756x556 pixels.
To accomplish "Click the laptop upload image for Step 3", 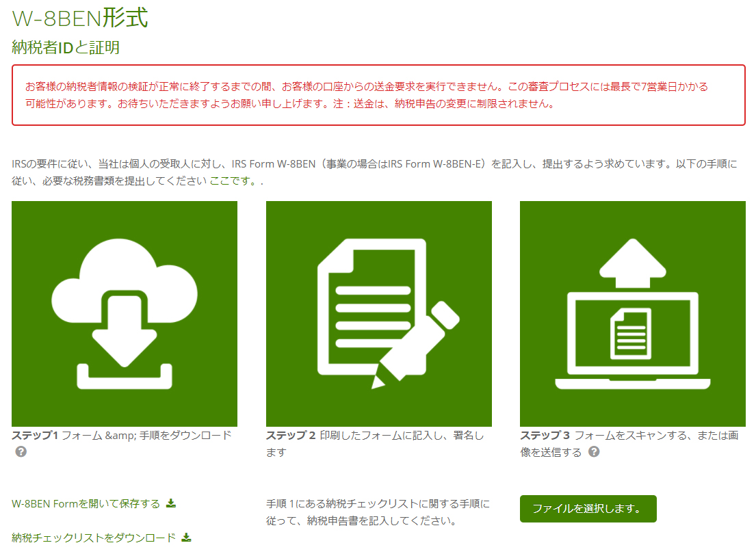I will [x=633, y=314].
